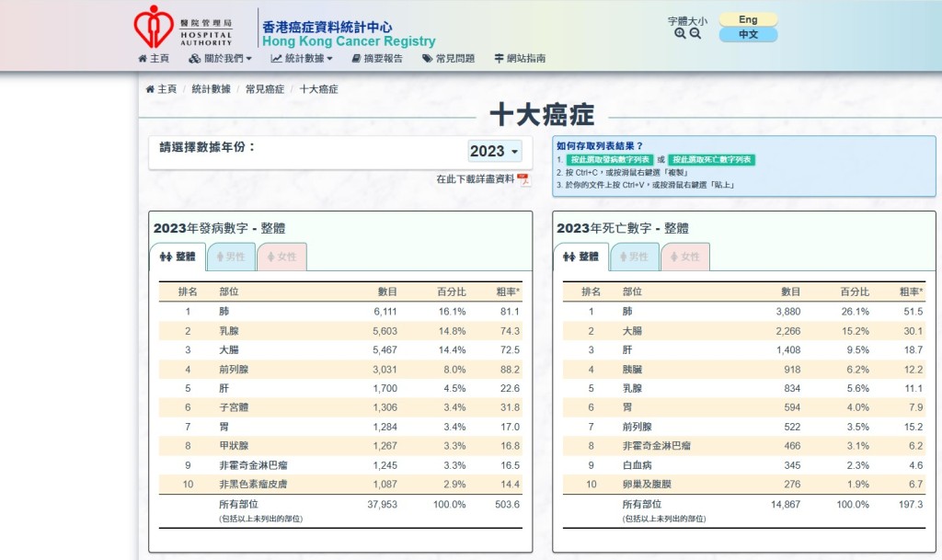Screen dimensions: 942x560
Task: Switch to the 女性 tab in the death table
Action: (685, 257)
